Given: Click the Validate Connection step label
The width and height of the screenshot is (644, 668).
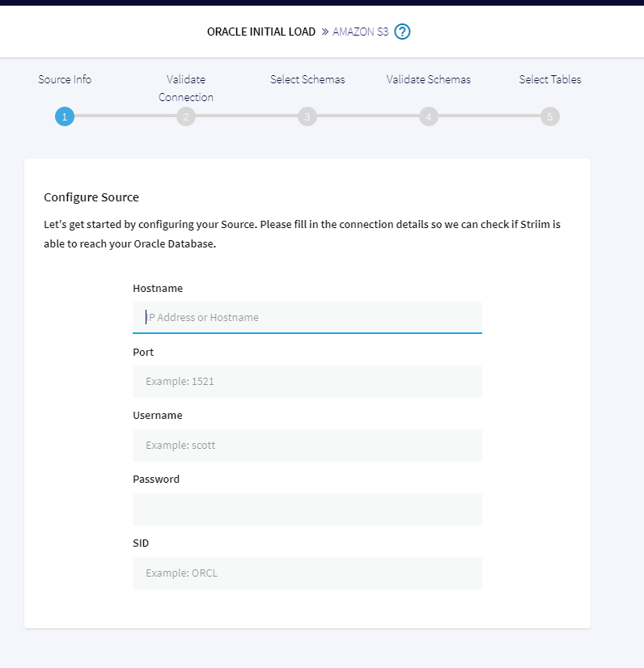Looking at the screenshot, I should [186, 88].
